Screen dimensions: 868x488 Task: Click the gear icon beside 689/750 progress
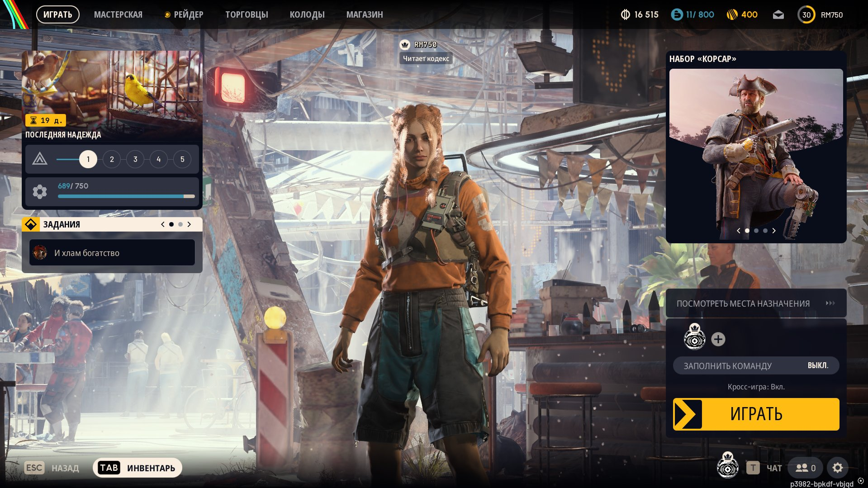pos(40,192)
